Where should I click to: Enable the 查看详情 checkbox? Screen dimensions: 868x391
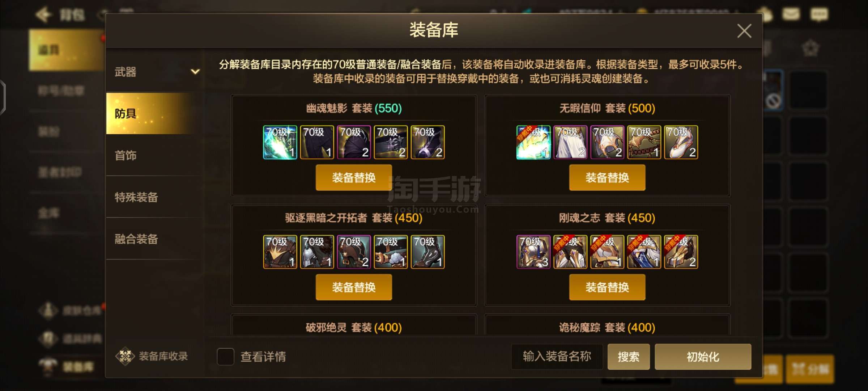coord(225,357)
